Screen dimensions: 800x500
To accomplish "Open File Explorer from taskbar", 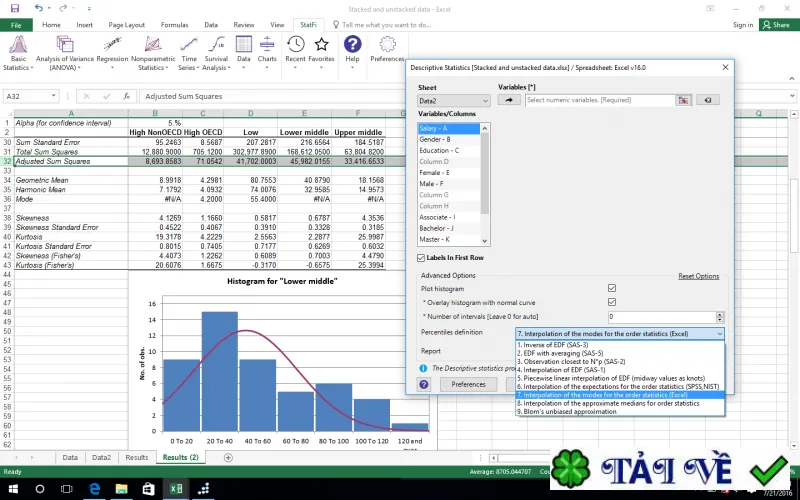I will click(x=121, y=489).
